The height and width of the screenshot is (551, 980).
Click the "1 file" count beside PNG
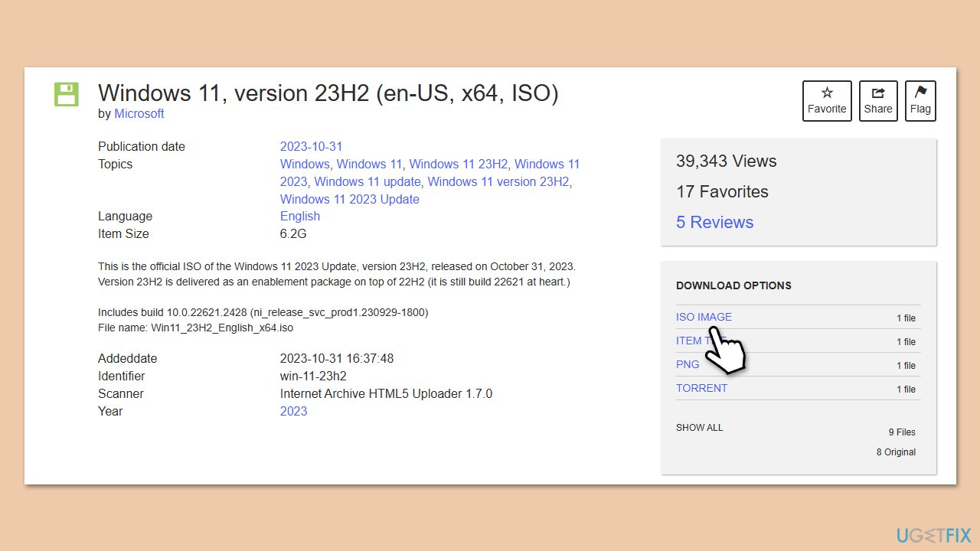(906, 366)
